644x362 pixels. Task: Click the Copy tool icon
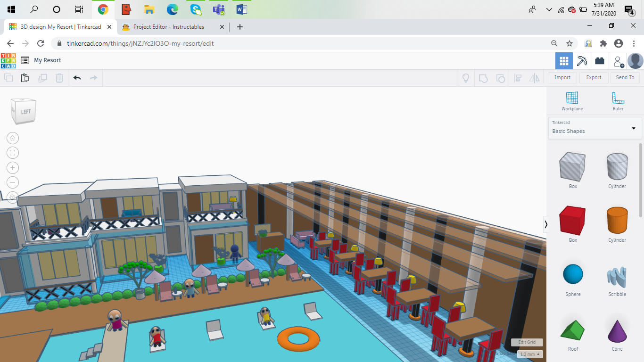(8, 78)
